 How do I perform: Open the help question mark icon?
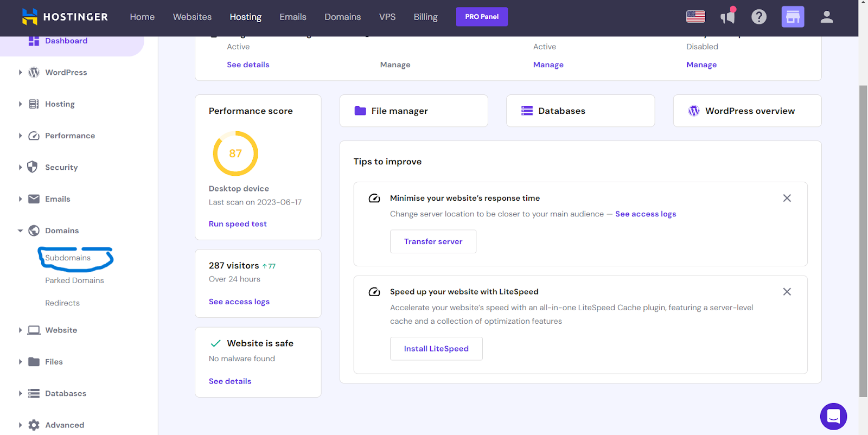(759, 17)
